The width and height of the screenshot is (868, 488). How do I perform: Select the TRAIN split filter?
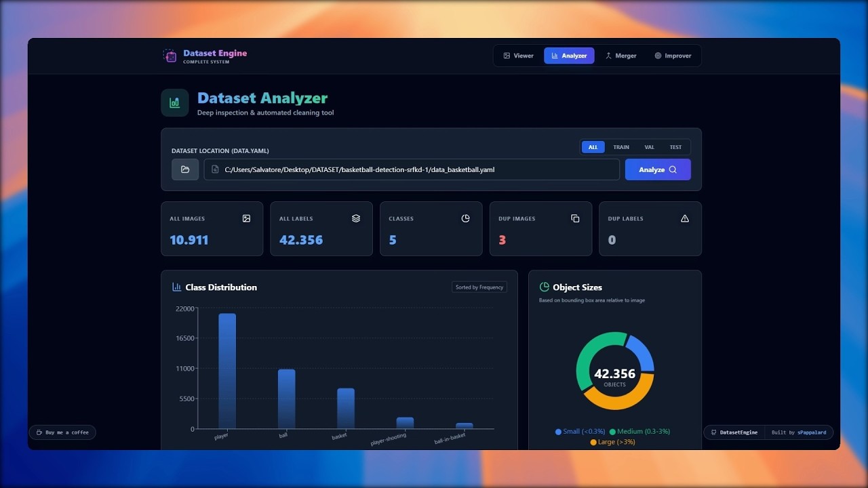pos(621,147)
